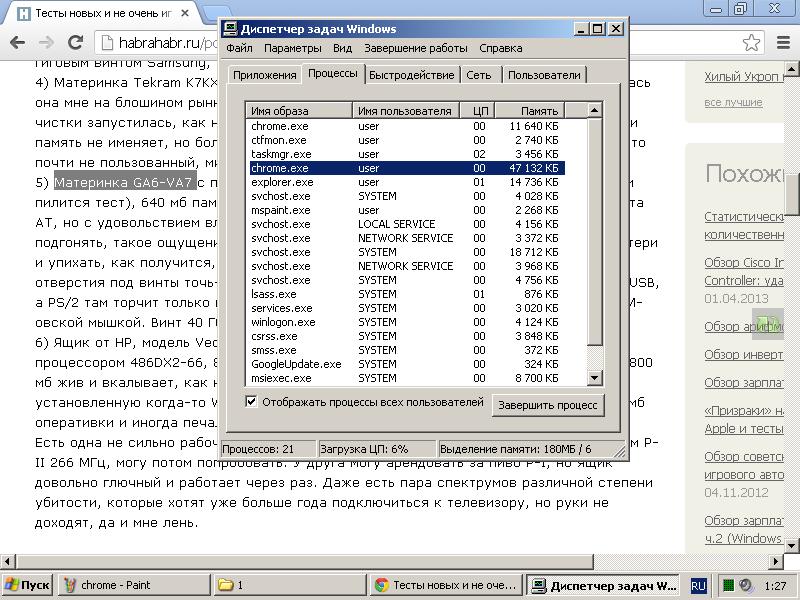800x600 pixels.
Task: Switch to Приложения tab
Action: (264, 75)
